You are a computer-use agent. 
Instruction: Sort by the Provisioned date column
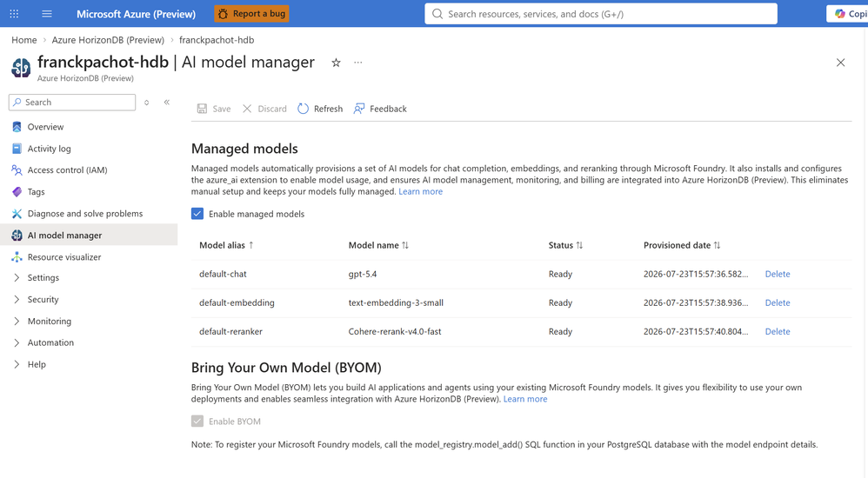pos(682,245)
